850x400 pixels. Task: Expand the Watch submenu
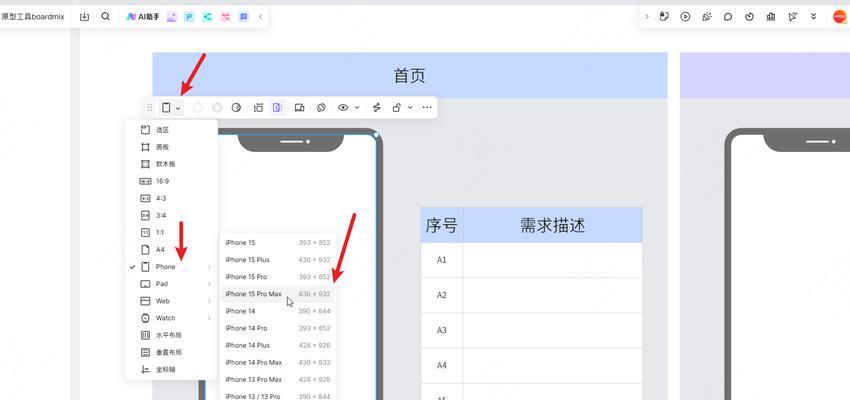click(171, 318)
